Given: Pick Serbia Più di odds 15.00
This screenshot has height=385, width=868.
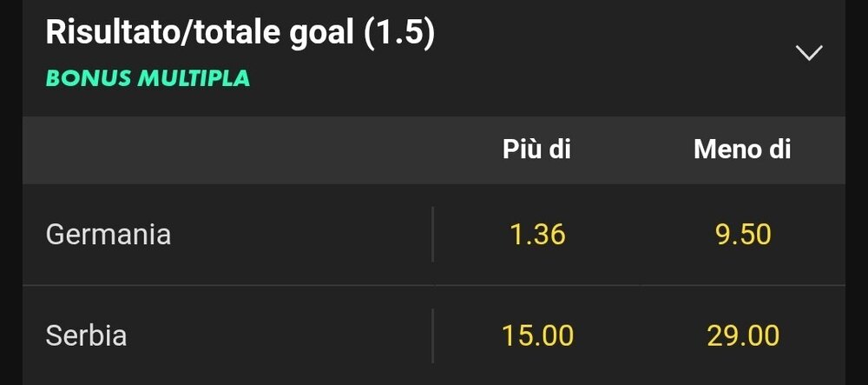Looking at the screenshot, I should click(x=537, y=335).
